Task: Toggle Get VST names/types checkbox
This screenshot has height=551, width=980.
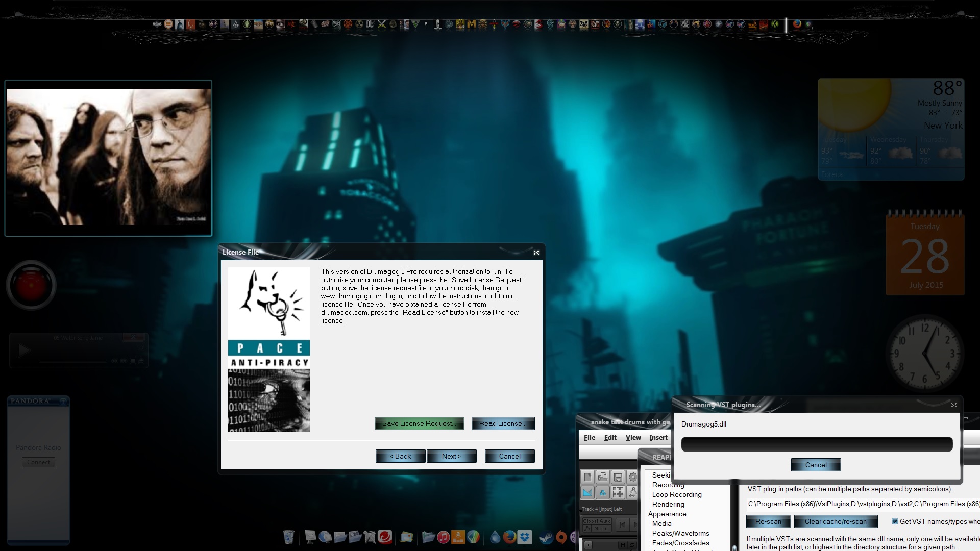Action: coord(895,521)
